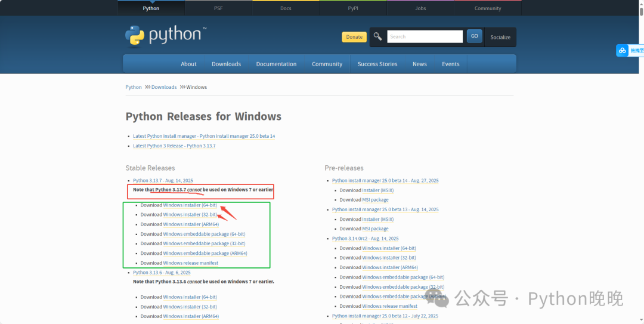Download 3.13.7 Windows embeddable package (ARM64)
644x324 pixels.
(205, 253)
